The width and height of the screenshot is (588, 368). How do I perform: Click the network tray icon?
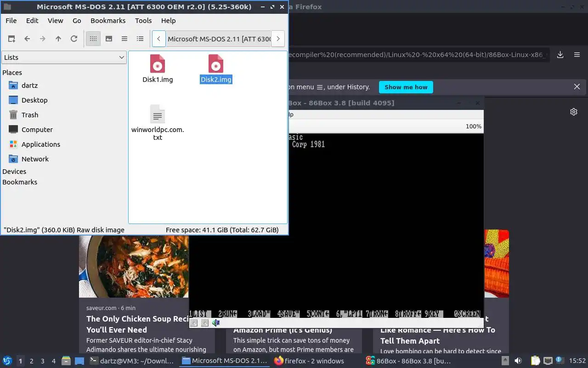548,361
